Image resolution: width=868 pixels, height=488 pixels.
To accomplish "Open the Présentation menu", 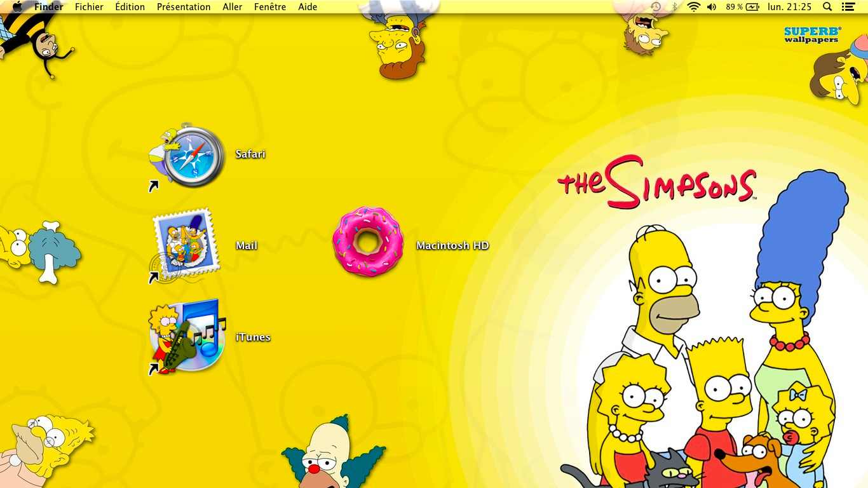I will coord(184,7).
